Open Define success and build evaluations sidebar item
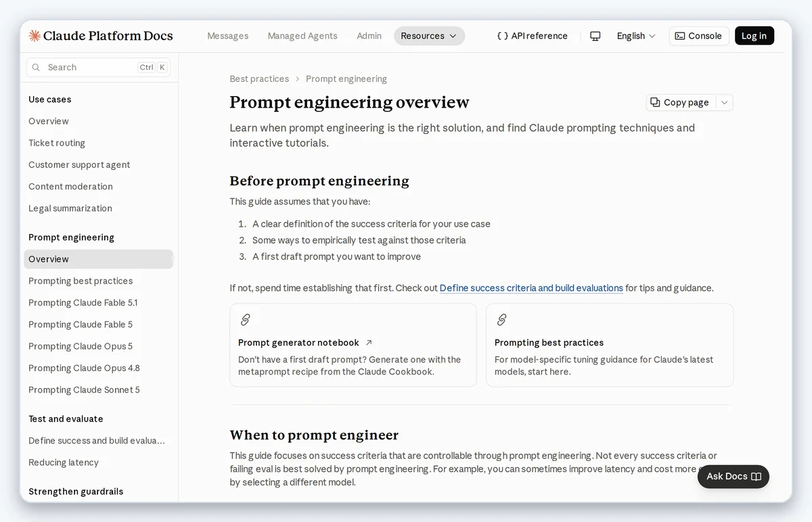The height and width of the screenshot is (522, 812). coord(97,441)
